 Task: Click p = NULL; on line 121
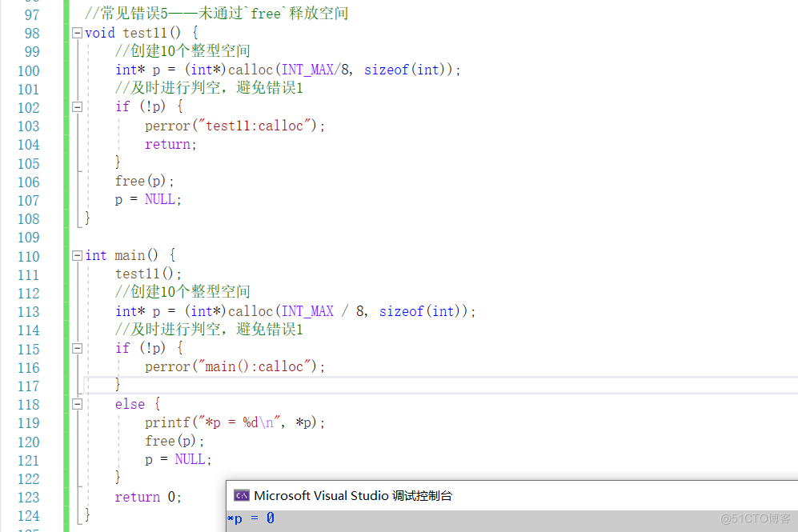[178, 459]
